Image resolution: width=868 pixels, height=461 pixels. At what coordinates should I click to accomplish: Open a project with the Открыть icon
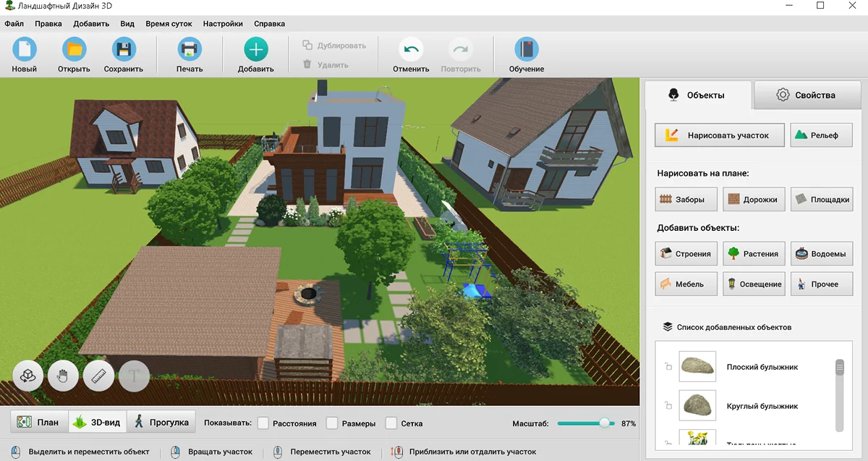pyautogui.click(x=74, y=50)
